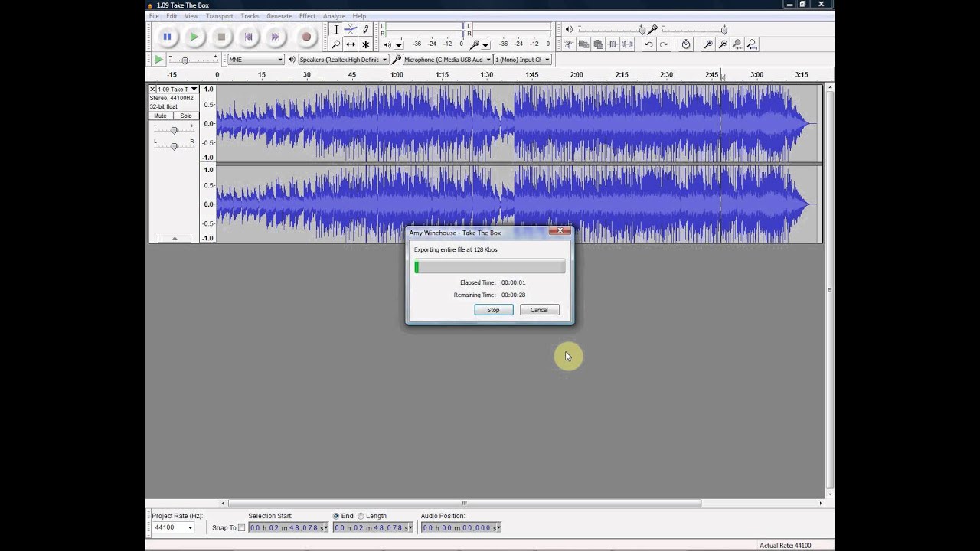Viewport: 980px width, 551px height.
Task: Select the Time Shift arrows tool
Action: tap(351, 44)
